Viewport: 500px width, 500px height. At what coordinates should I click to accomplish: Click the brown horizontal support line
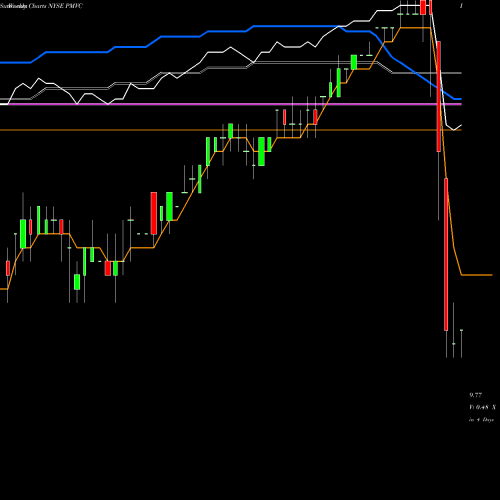click(231, 130)
